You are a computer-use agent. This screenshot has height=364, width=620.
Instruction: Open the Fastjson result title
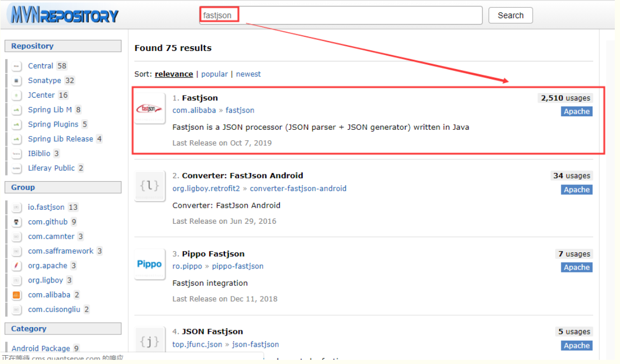click(200, 98)
